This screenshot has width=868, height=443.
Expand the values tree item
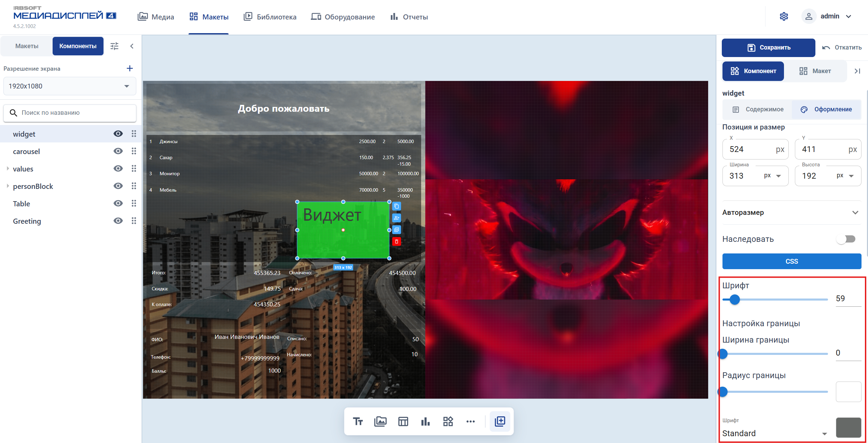tap(8, 168)
